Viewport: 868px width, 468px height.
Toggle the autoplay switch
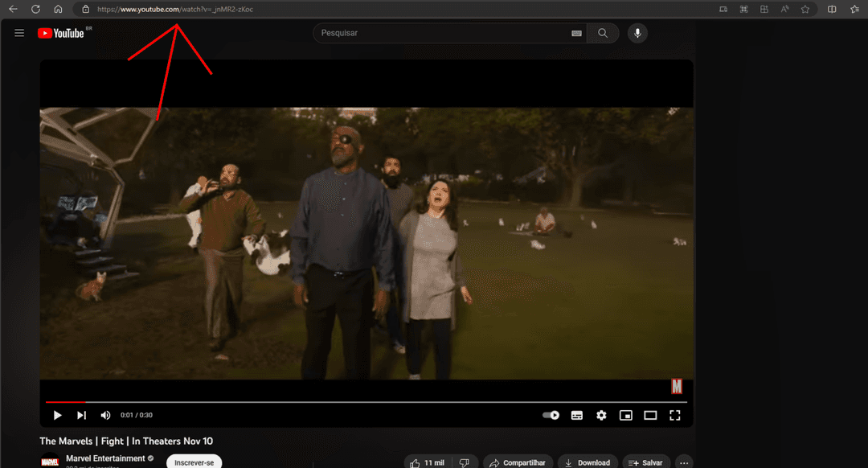tap(551, 415)
